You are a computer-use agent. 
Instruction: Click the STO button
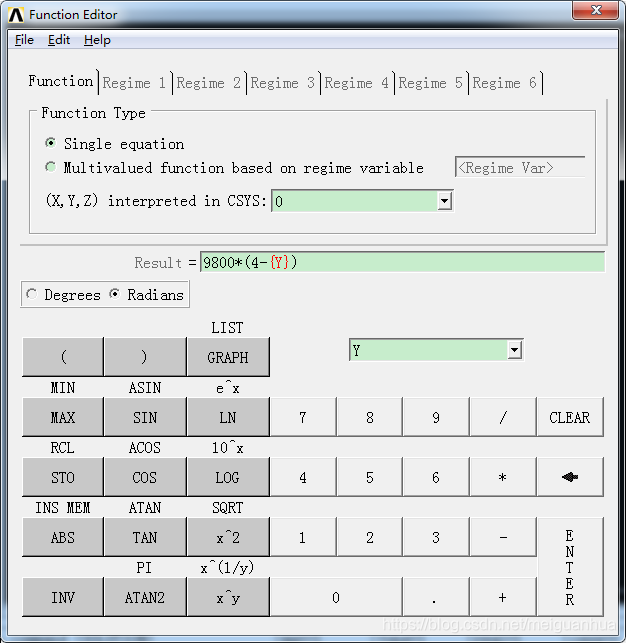[x=63, y=477]
